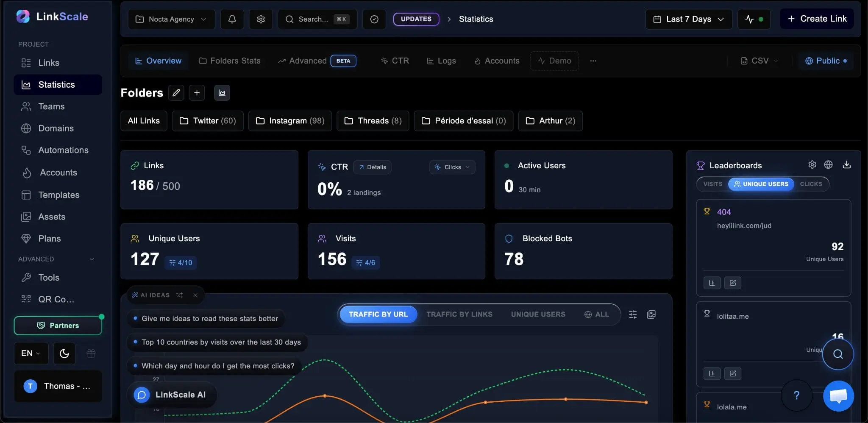Click idea about top 10 countries
This screenshot has width=868, height=423.
pyautogui.click(x=217, y=342)
